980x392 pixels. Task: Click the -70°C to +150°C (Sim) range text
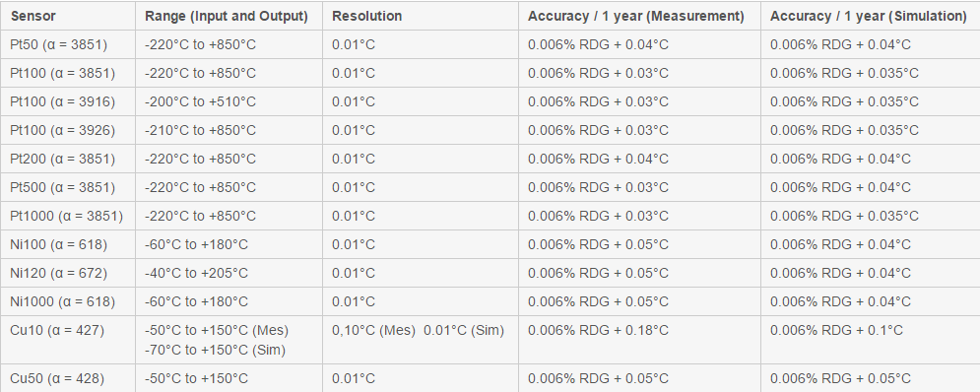point(215,351)
